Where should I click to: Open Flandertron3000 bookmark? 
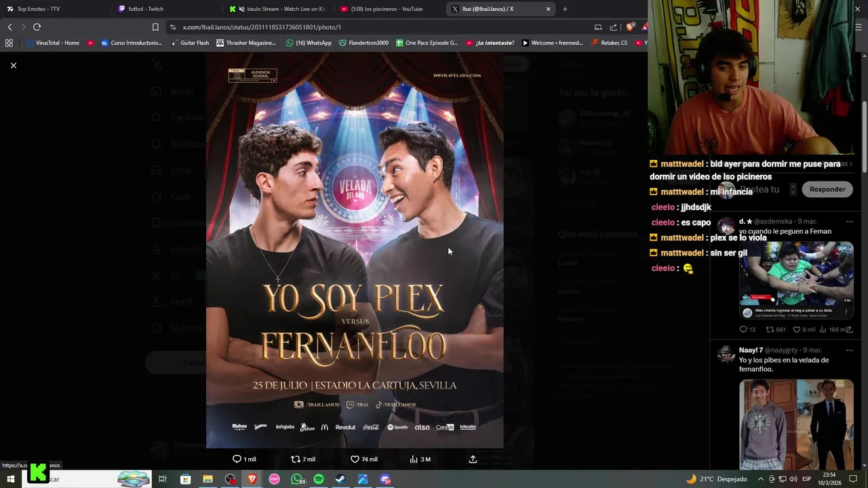(x=363, y=43)
